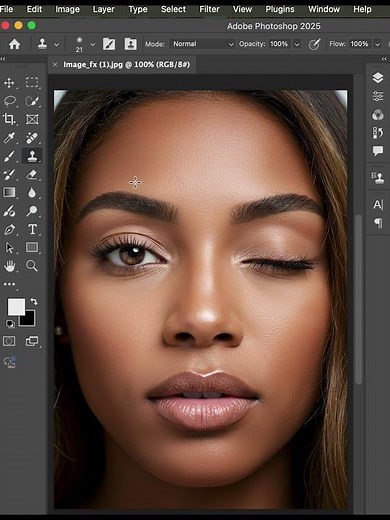Select the Rectangular Marquee tool
This screenshot has width=390, height=520.
tap(32, 82)
